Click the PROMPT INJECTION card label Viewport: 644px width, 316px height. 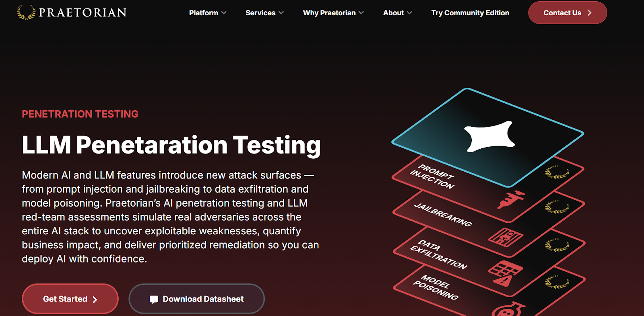(433, 176)
